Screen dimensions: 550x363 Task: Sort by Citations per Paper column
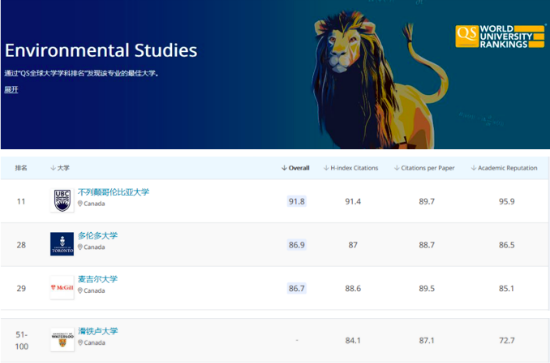[x=424, y=168]
